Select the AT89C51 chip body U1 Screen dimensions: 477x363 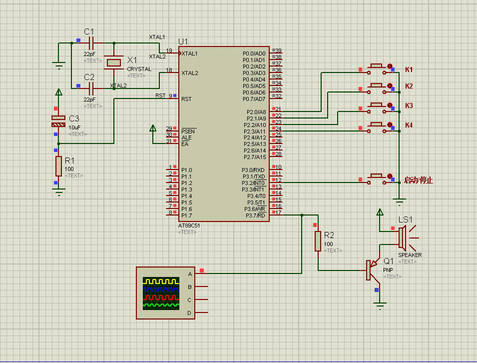(224, 134)
